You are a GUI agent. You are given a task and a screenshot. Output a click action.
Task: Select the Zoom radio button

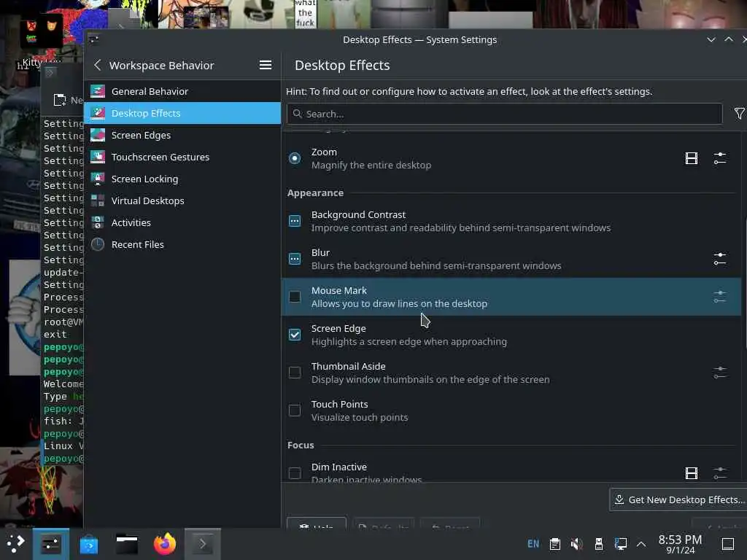(295, 158)
